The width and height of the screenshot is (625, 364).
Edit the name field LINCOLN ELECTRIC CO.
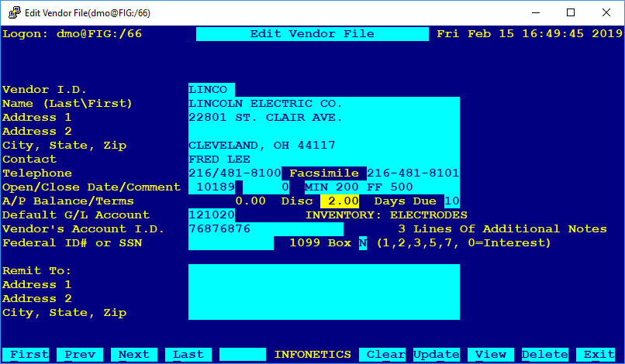pos(324,104)
